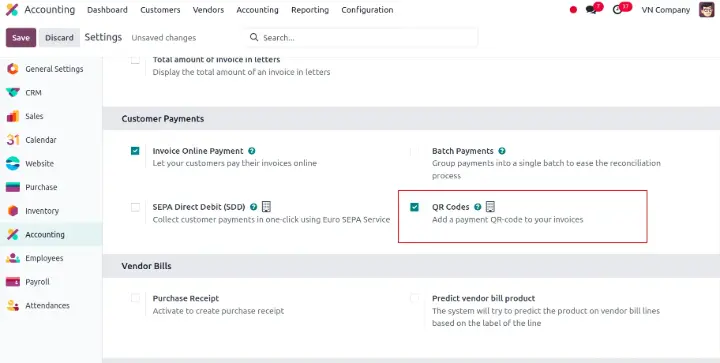Click the help icon beside Invoice Online Payment
The width and height of the screenshot is (720, 363).
pos(252,151)
